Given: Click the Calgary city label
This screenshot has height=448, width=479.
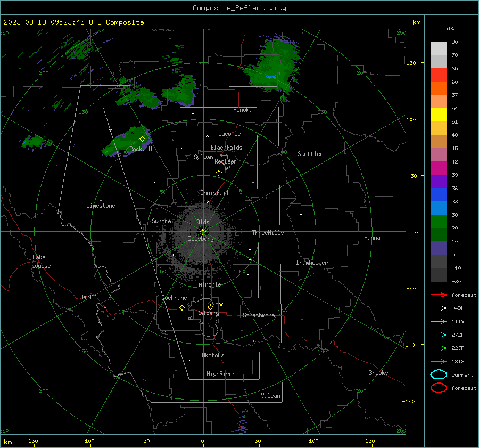Looking at the screenshot, I should pos(208,313).
